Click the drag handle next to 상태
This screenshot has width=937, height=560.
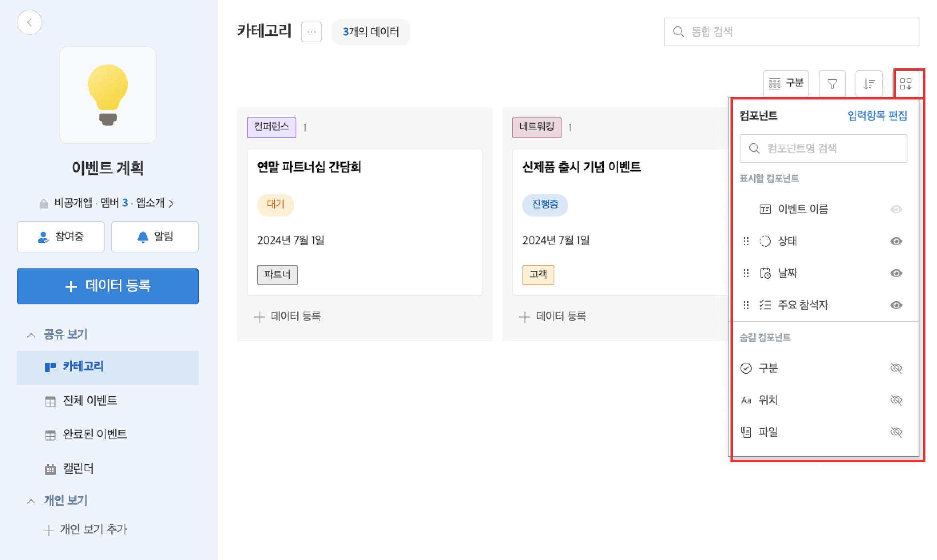(746, 241)
